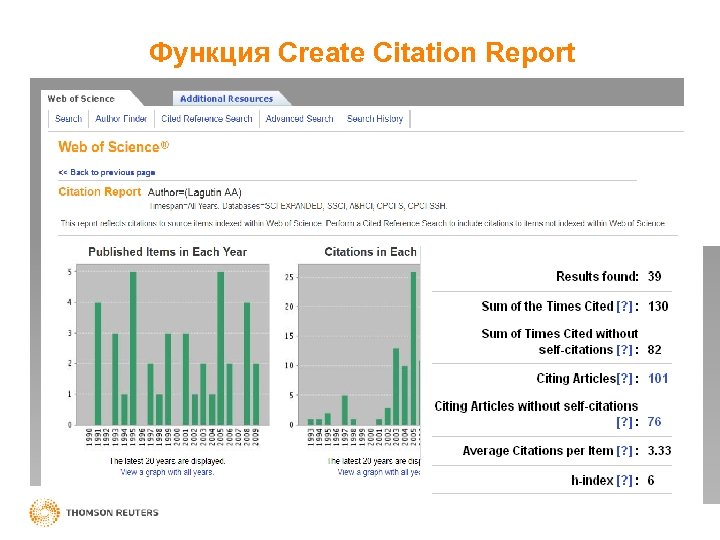Open help [?] for Sum of the Times Cited

(x=624, y=306)
